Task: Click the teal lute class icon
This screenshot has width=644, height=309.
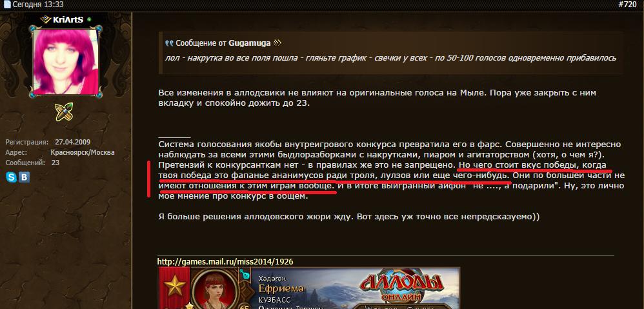Action: (245, 274)
